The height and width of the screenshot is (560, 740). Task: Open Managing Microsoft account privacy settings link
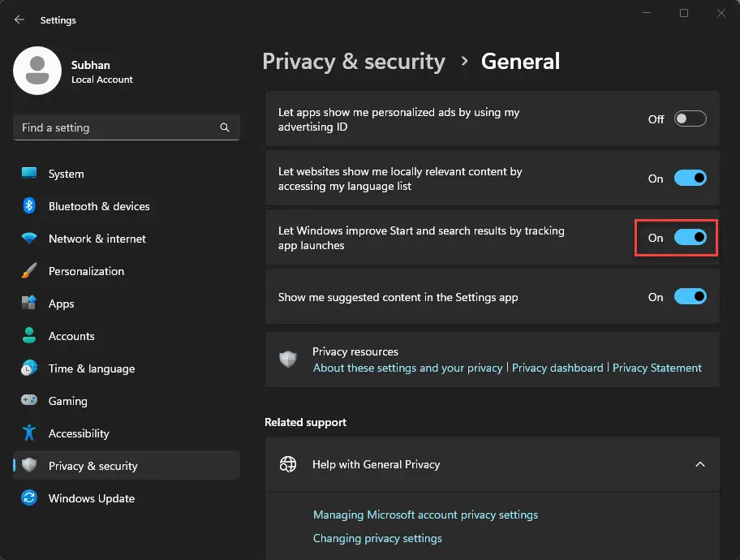pyautogui.click(x=425, y=515)
